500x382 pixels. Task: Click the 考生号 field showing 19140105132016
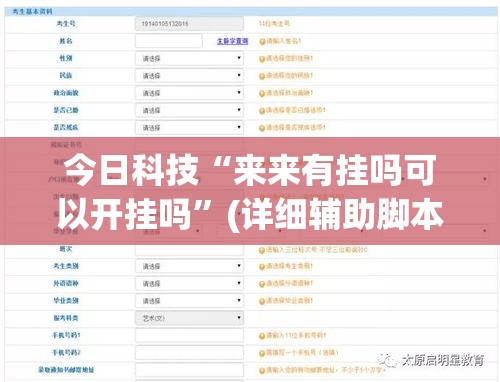(x=189, y=24)
